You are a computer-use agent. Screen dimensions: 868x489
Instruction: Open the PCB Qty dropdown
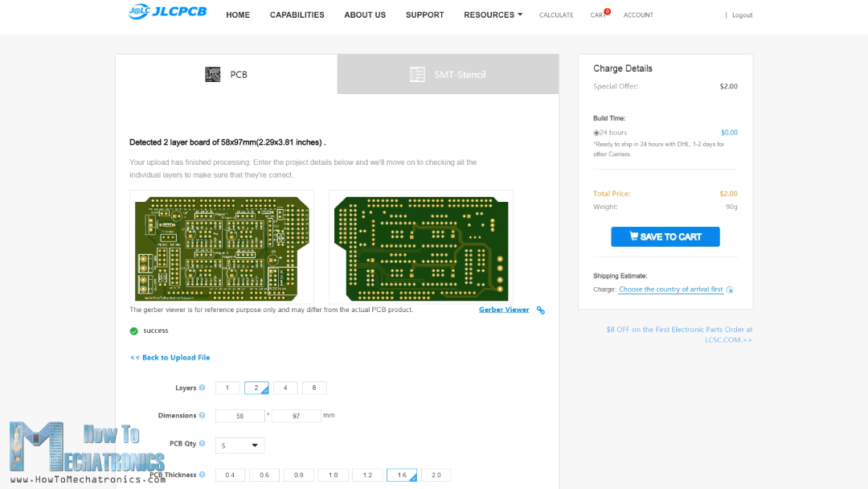(x=239, y=445)
